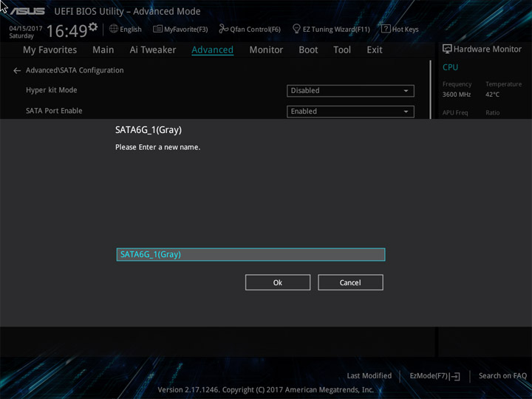Viewport: 532px width, 399px height.
Task: Click the SATA6G_1(Gray) name input field
Action: (250, 254)
